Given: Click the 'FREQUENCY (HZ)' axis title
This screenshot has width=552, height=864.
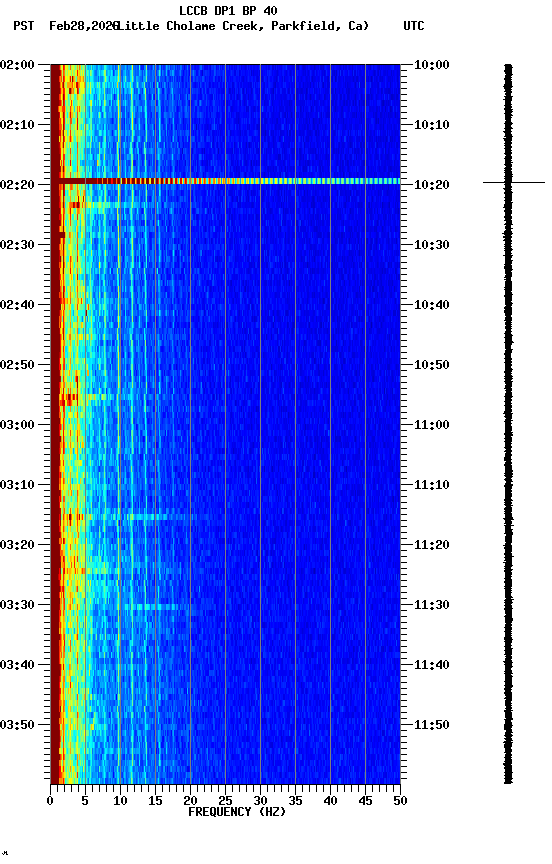Looking at the screenshot, I should 237,812.
